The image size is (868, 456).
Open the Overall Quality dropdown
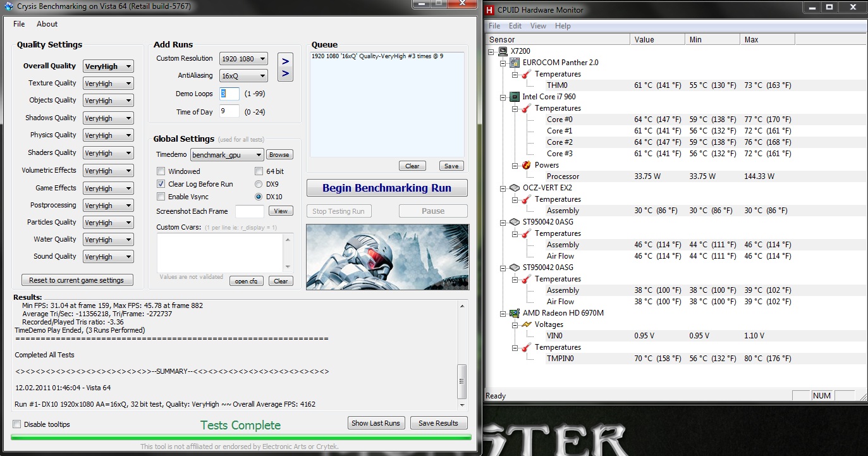tap(108, 66)
